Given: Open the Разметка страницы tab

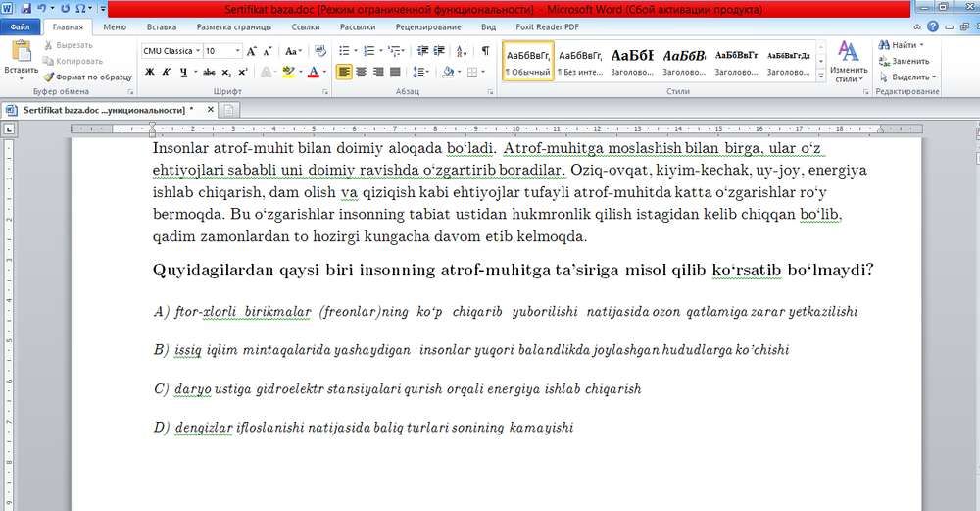Looking at the screenshot, I should [234, 26].
